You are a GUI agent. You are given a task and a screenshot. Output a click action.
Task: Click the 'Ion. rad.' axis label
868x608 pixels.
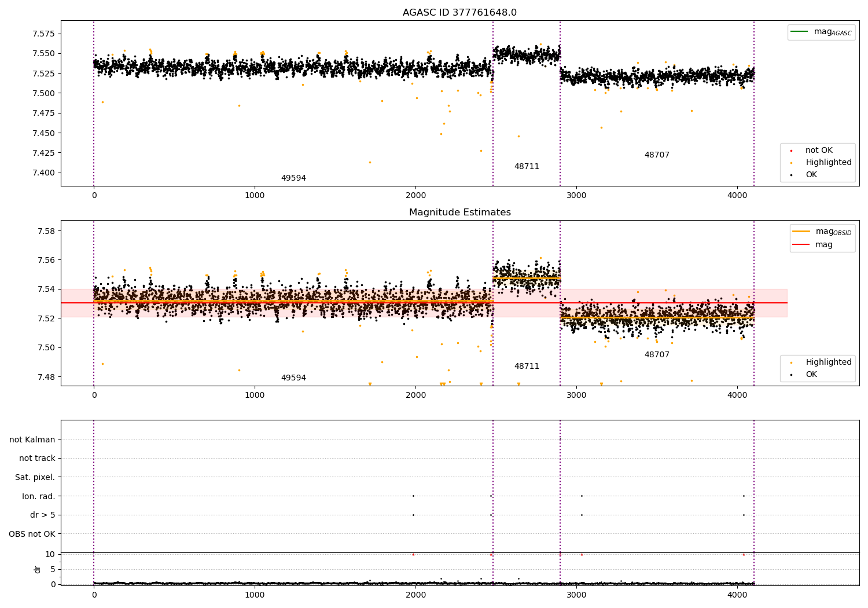(39, 496)
